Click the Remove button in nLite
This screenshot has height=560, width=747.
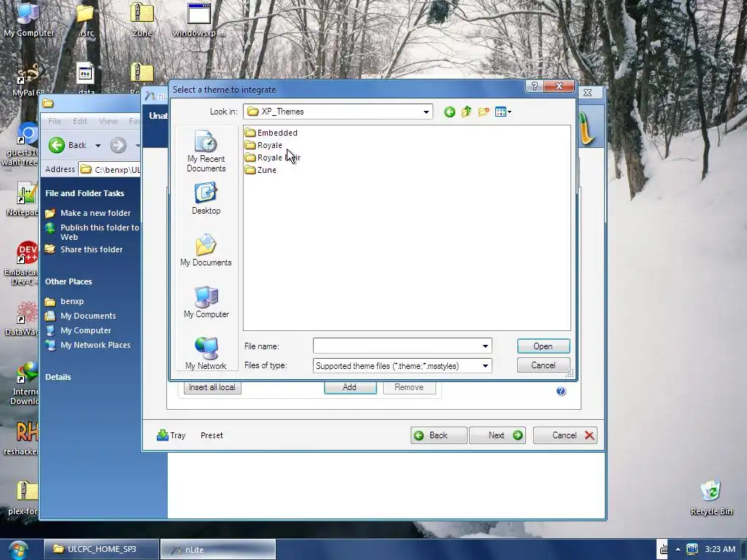[409, 388]
